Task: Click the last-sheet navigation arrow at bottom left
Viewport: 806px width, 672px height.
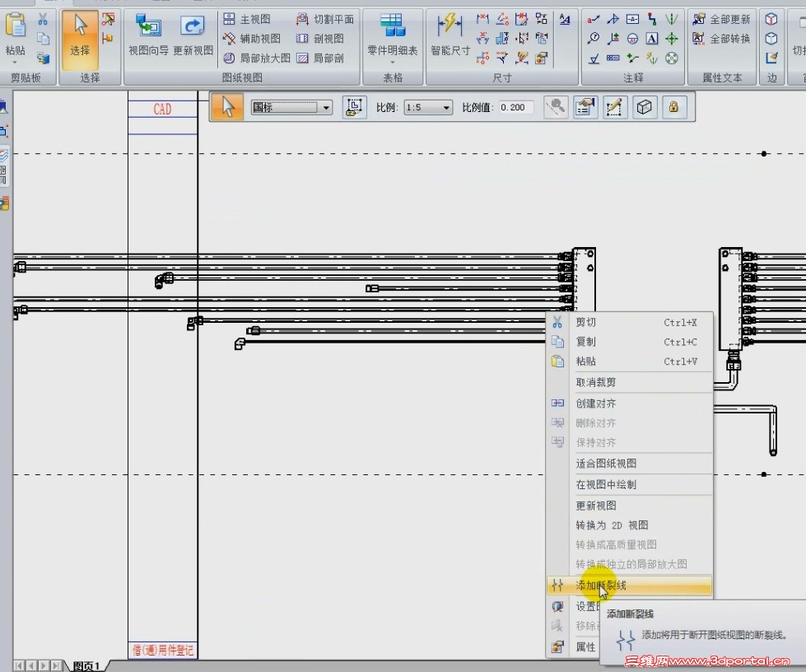Action: coord(56,666)
